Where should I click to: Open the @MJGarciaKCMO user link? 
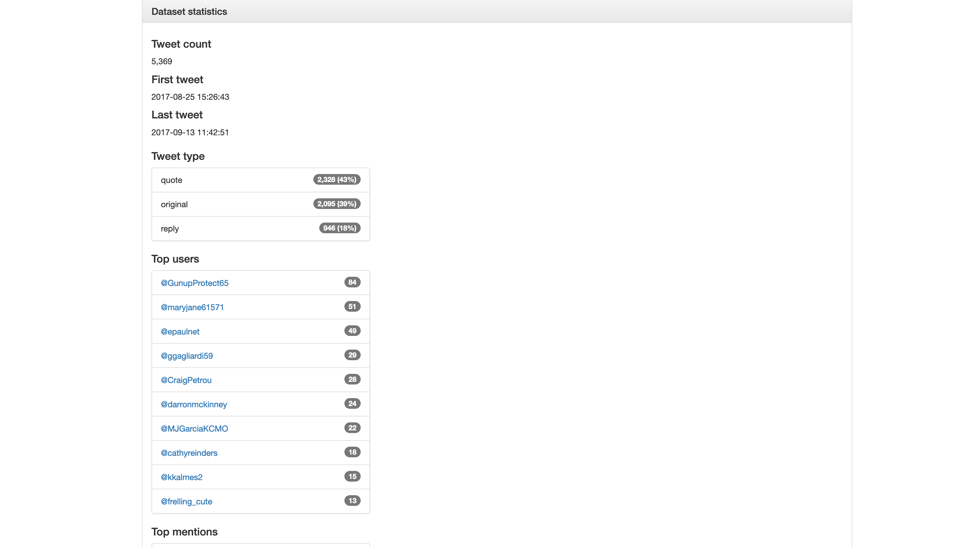tap(194, 429)
